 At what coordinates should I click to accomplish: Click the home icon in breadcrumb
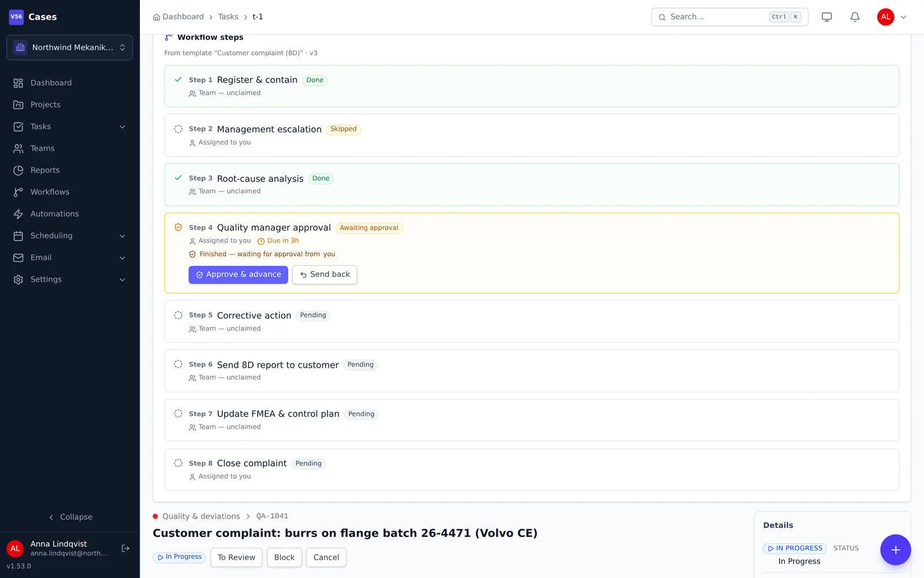(x=157, y=17)
